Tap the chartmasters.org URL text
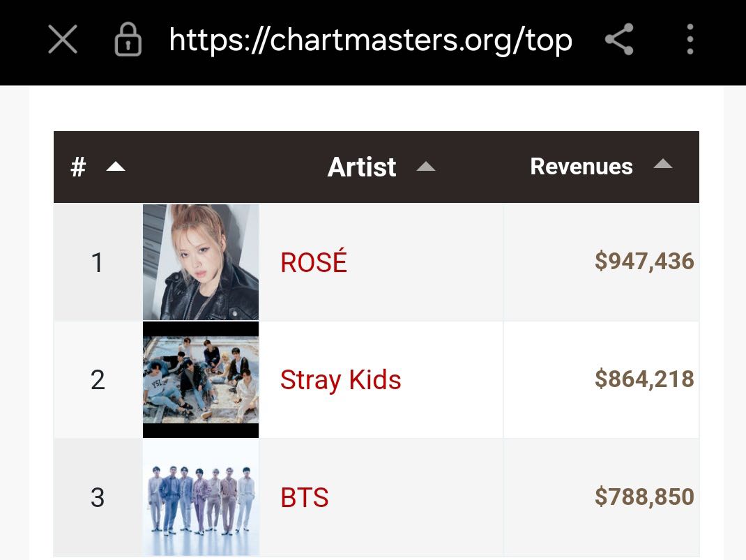 [371, 40]
